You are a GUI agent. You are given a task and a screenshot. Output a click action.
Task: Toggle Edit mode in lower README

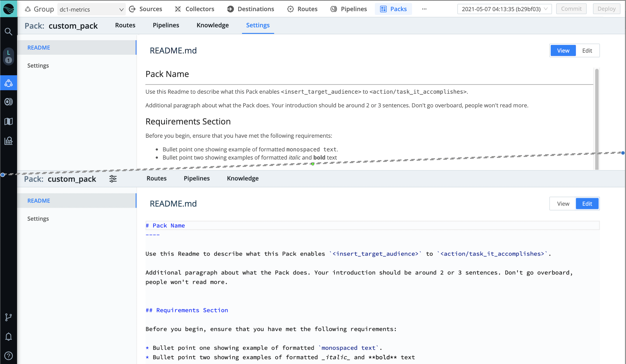tap(587, 204)
